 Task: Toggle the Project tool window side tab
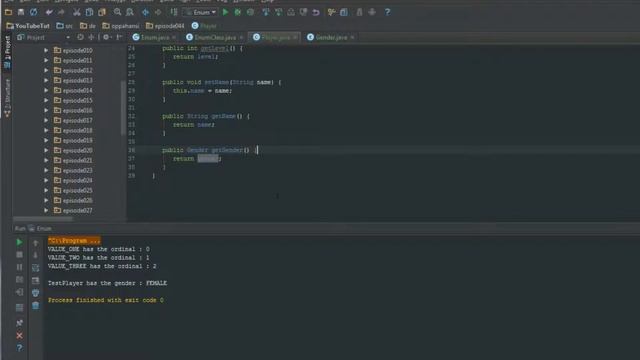tap(7, 52)
